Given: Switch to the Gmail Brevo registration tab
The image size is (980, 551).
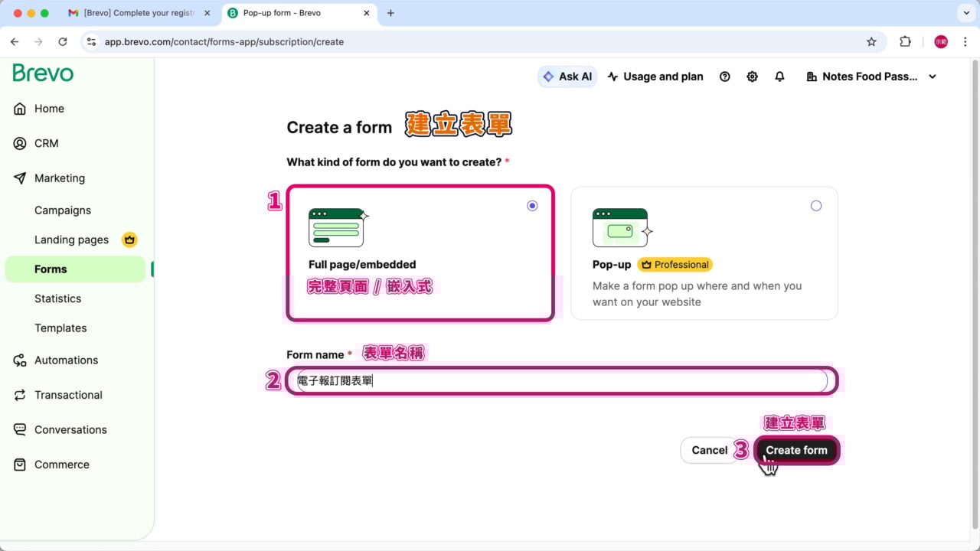Looking at the screenshot, I should (138, 13).
